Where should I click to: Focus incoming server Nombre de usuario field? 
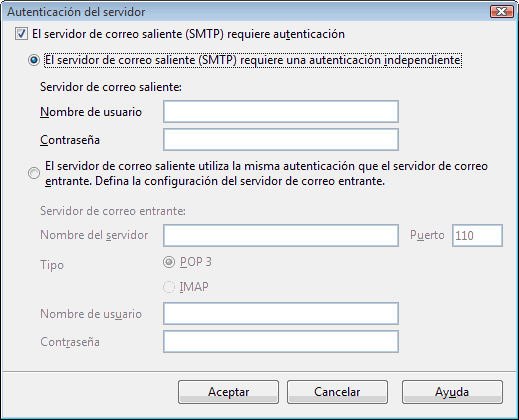pos(281,313)
